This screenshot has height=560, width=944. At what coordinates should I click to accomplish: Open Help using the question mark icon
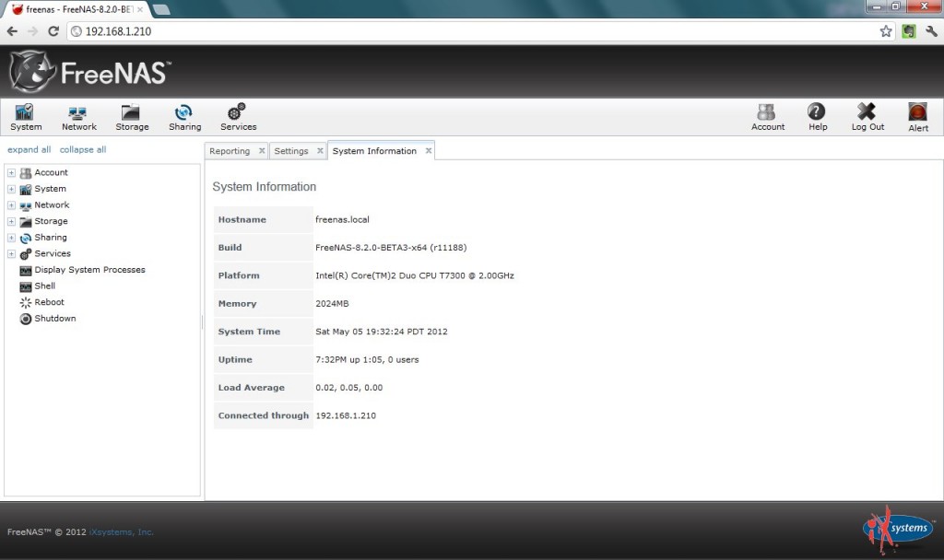[x=817, y=115]
